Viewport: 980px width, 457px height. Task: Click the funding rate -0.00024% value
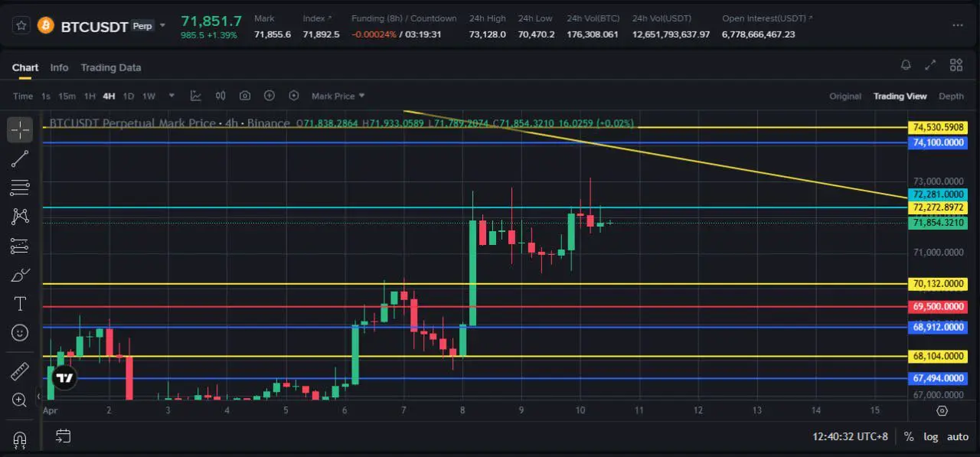376,34
